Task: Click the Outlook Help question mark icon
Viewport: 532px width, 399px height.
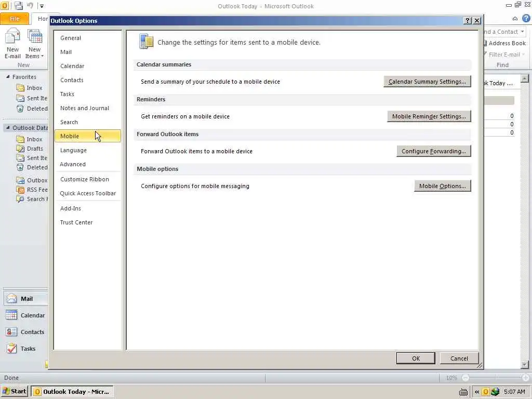Action: pyautogui.click(x=526, y=18)
